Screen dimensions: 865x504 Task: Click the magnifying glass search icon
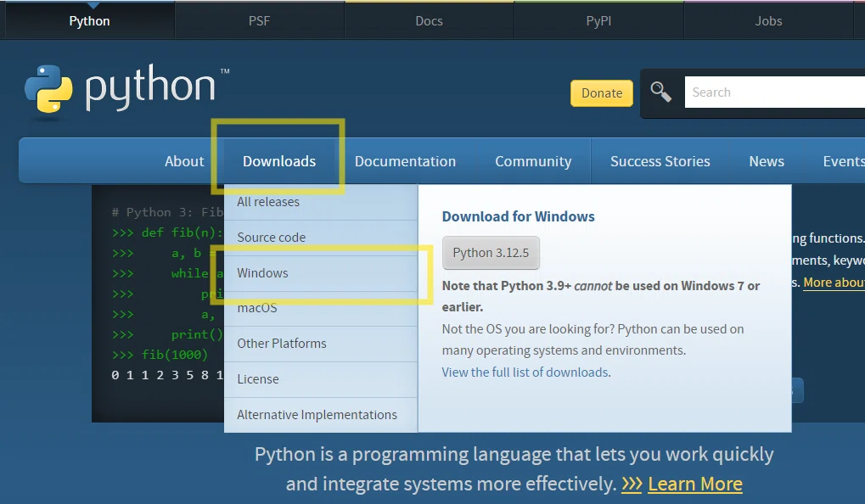tap(660, 92)
